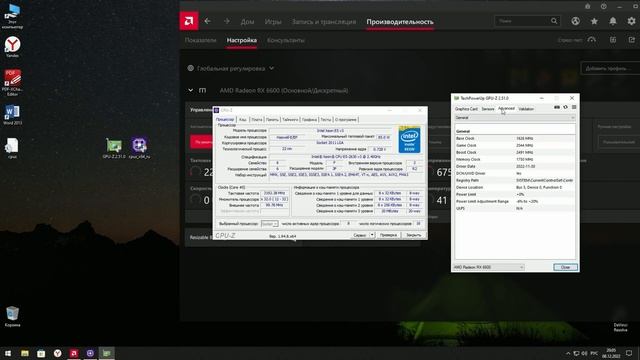The width and height of the screenshot is (640, 360).
Task: Click the search magnifier icon in AMD software
Action: coord(554,21)
